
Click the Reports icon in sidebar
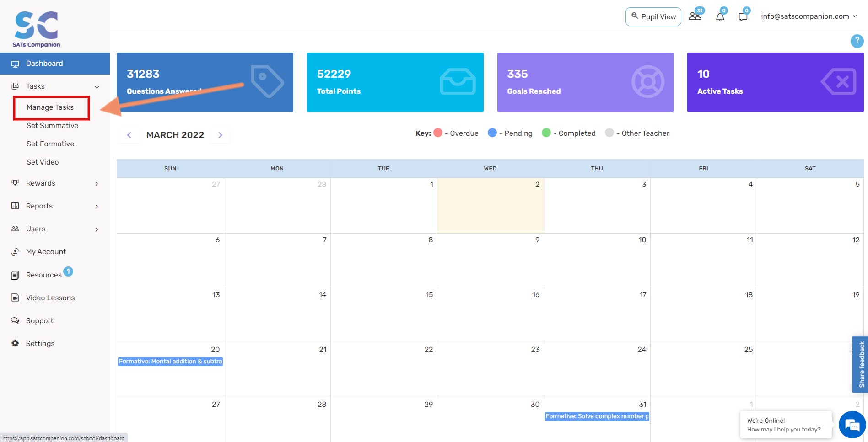pyautogui.click(x=15, y=206)
